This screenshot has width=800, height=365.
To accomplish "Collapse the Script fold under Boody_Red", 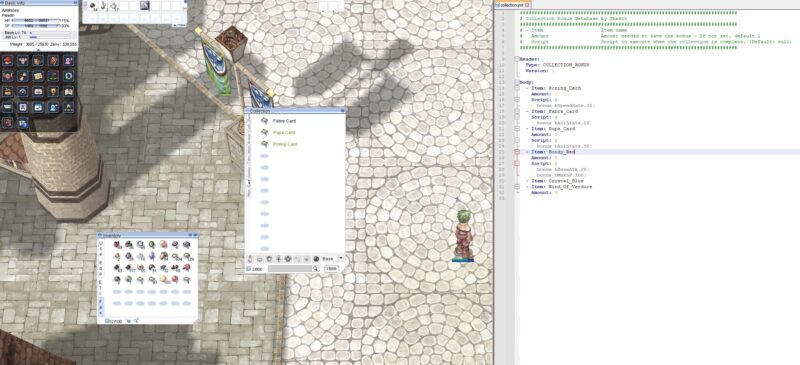I will [x=516, y=163].
